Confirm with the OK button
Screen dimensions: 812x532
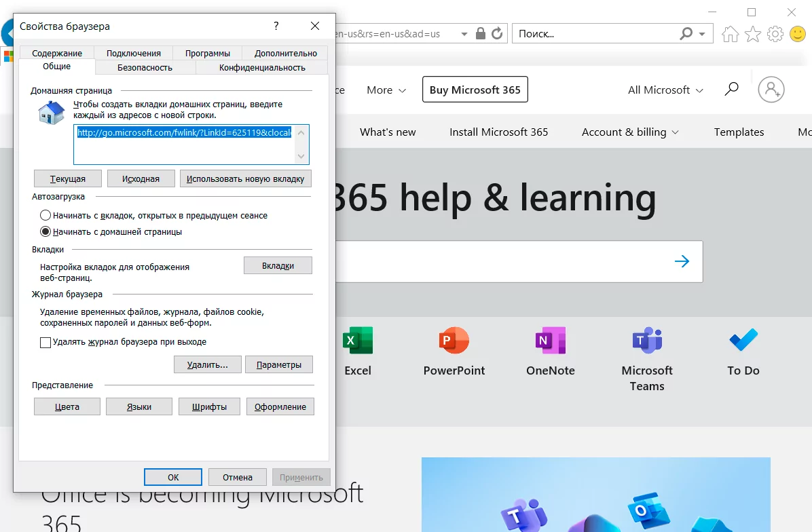coord(173,477)
